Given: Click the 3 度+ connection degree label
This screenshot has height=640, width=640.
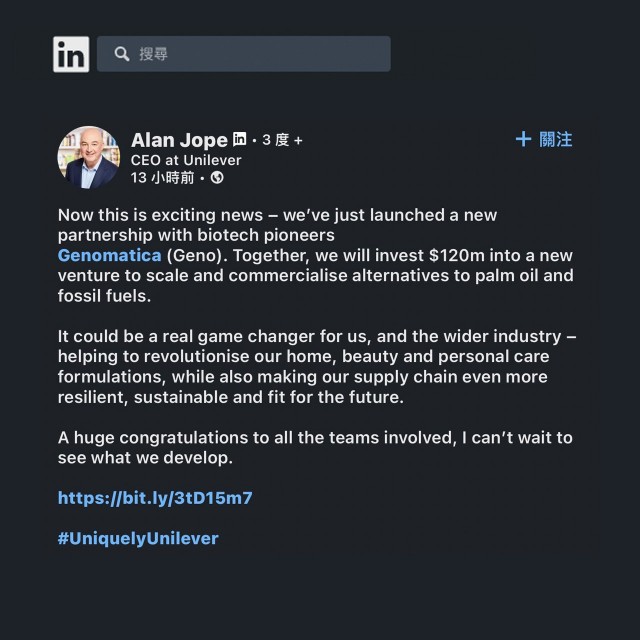Looking at the screenshot, I should 282,140.
